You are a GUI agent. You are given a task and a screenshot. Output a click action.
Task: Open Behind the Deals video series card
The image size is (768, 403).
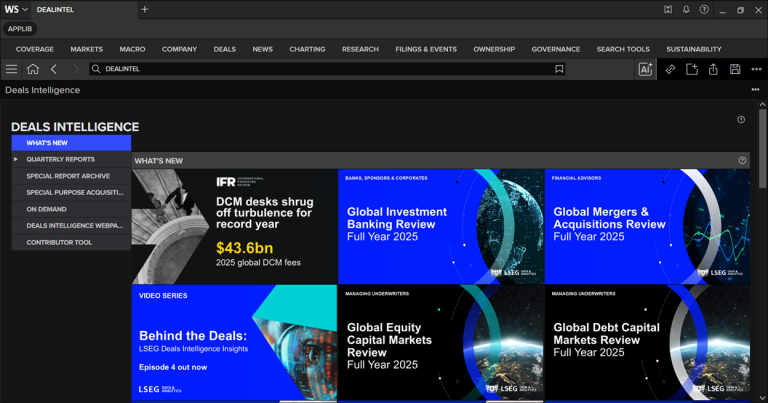point(235,343)
